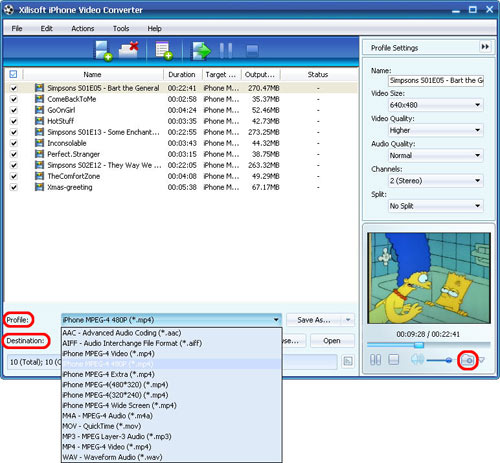Open the Edit menu
This screenshot has height=463, width=500.
tap(46, 28)
